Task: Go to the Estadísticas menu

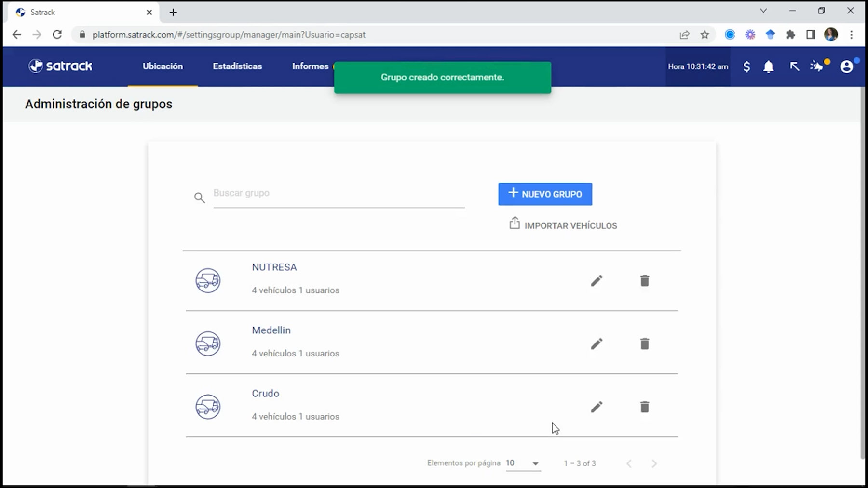Action: 237,66
